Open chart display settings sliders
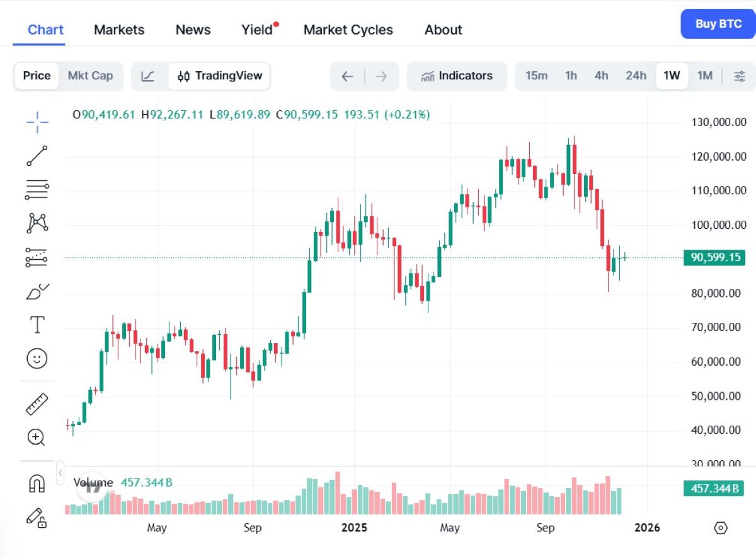This screenshot has width=756, height=558. tap(740, 76)
